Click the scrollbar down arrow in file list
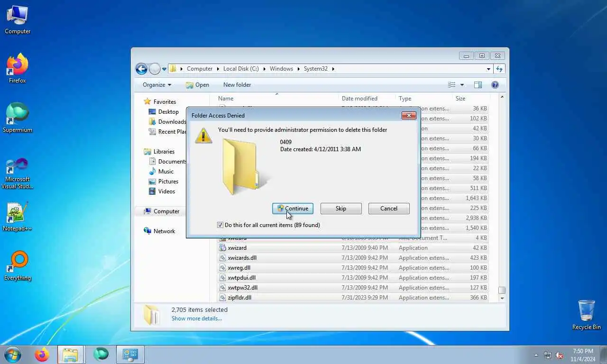Viewport: 607px width, 364px height. coord(502,299)
